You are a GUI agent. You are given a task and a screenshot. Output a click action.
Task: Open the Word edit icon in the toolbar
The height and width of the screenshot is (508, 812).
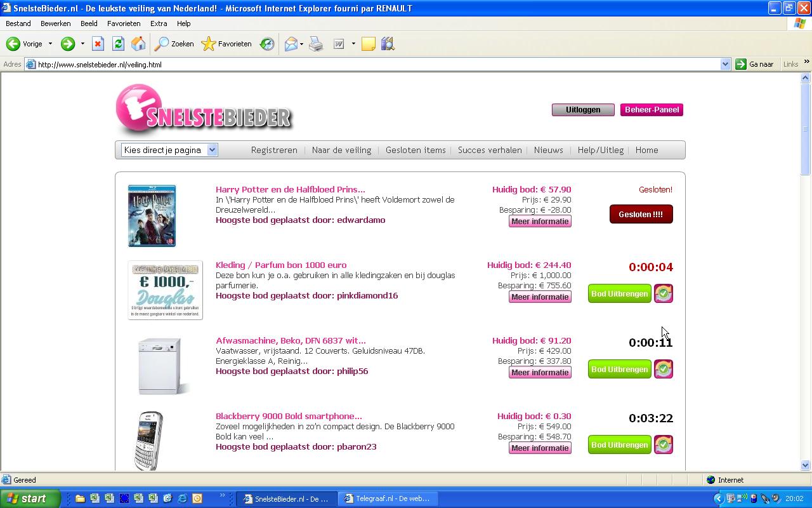click(338, 44)
